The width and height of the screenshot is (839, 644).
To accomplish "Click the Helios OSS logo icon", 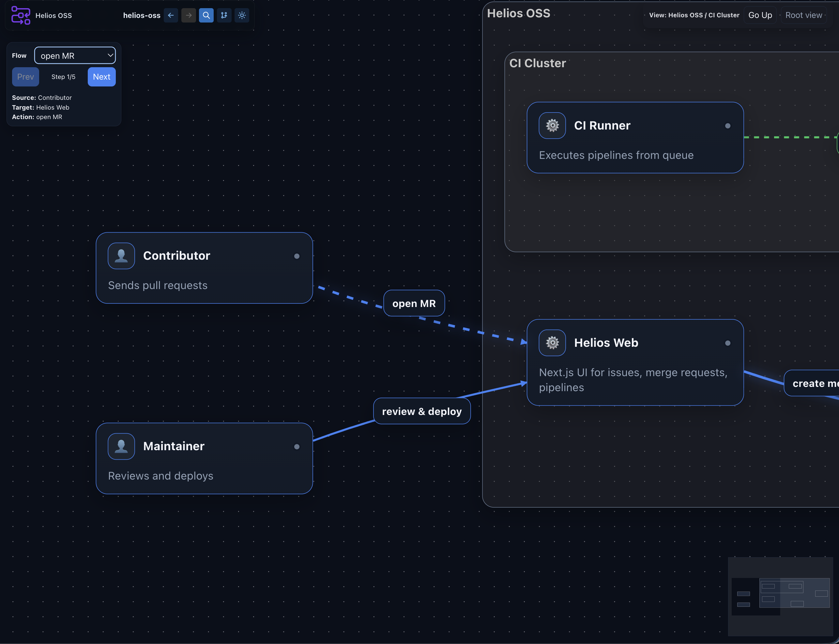I will click(x=21, y=15).
